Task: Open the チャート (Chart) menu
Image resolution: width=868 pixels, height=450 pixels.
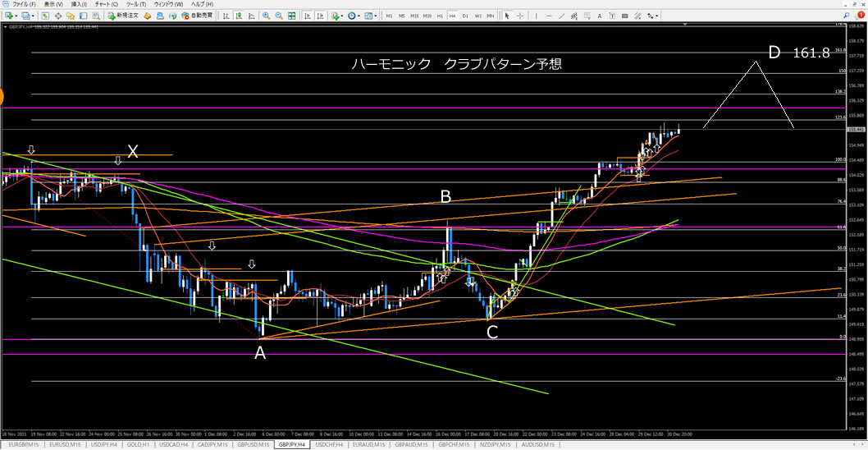Action: pos(105,4)
